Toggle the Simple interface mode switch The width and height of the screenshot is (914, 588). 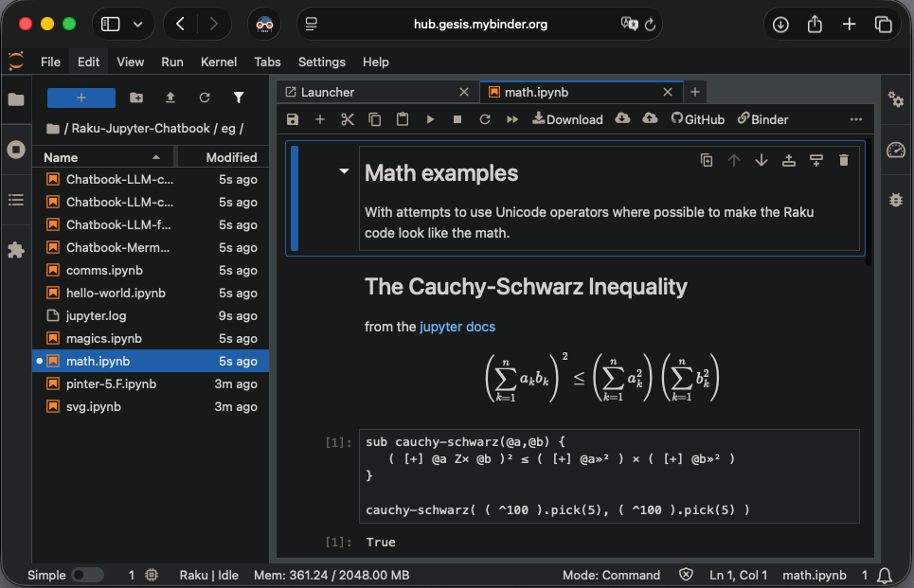(x=87, y=575)
